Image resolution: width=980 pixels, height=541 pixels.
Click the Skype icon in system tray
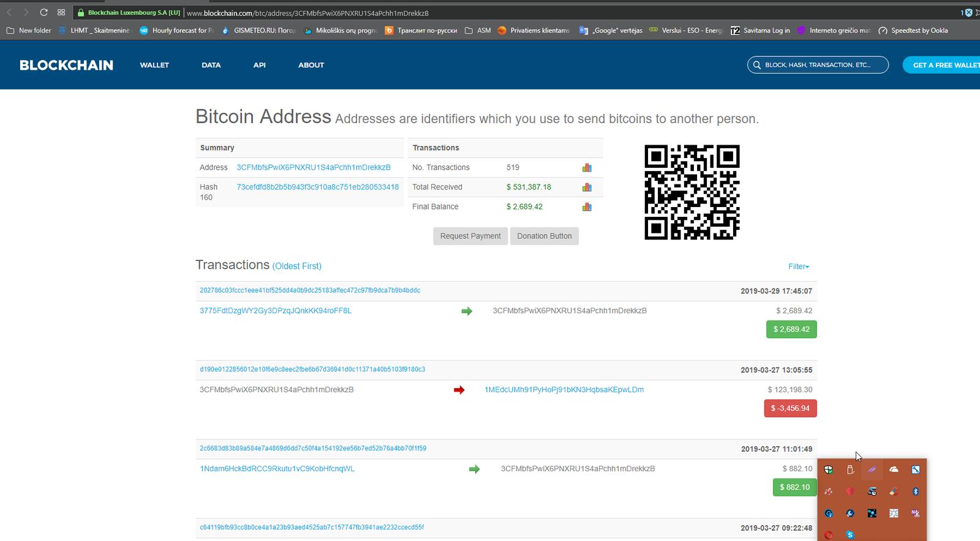850,535
